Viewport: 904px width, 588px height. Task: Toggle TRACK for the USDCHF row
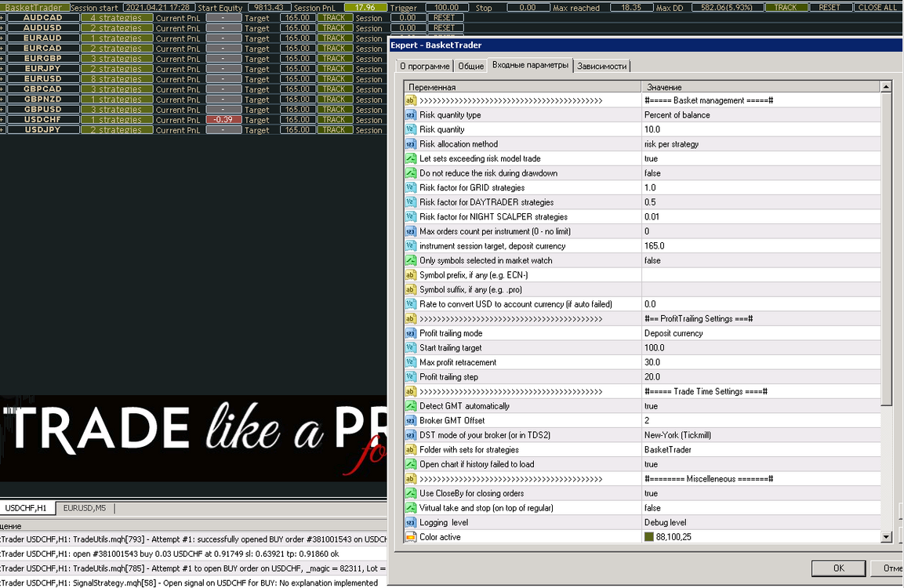point(334,119)
